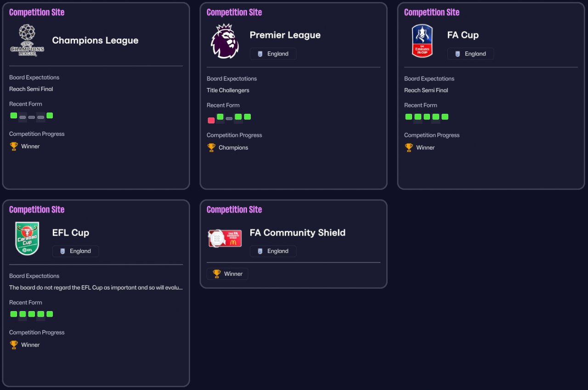588x390 pixels.
Task: Select the EFL Cup England nation badge
Action: click(x=75, y=251)
